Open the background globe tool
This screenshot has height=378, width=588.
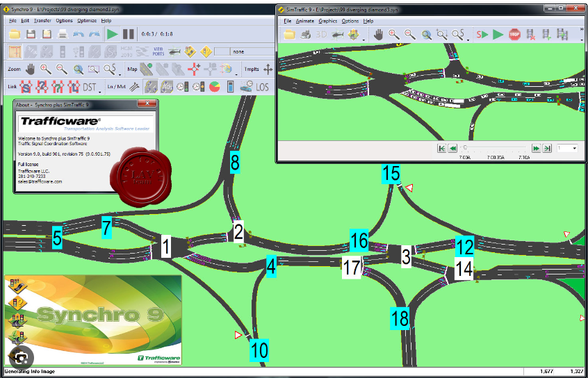coord(226,69)
